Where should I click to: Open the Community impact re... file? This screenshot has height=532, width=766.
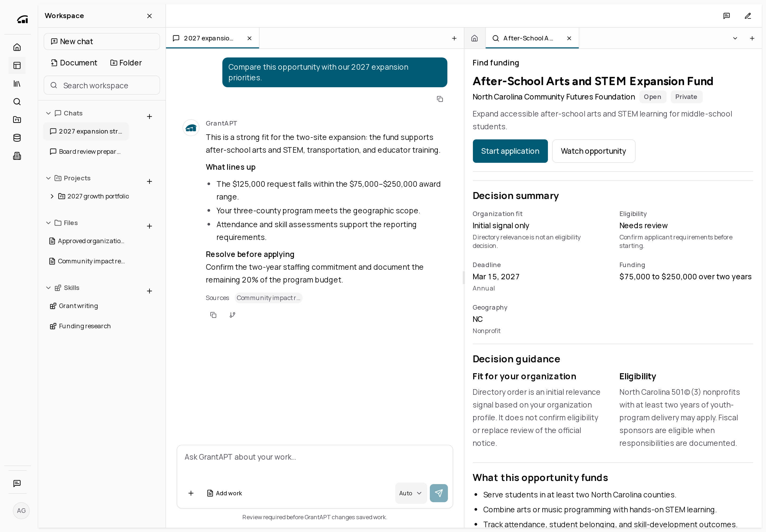tap(87, 261)
